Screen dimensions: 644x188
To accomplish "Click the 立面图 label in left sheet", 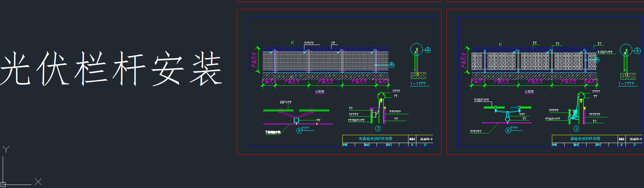I will click(x=319, y=92).
